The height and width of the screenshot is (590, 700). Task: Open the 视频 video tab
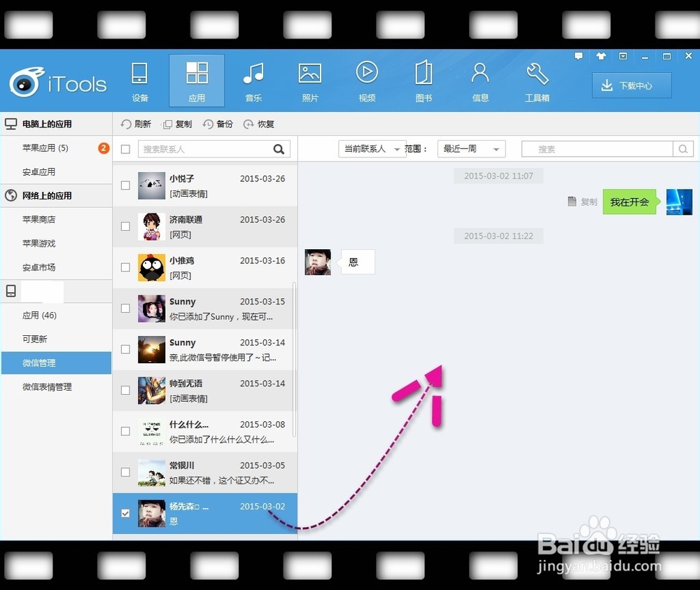[367, 81]
